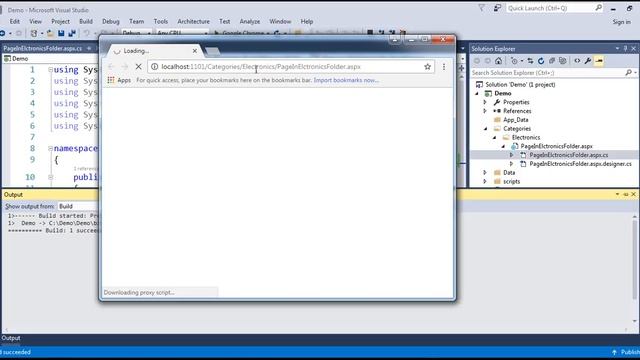
Task: Open Properties wrench in Solution Explorer toolbar
Action: tap(588, 61)
